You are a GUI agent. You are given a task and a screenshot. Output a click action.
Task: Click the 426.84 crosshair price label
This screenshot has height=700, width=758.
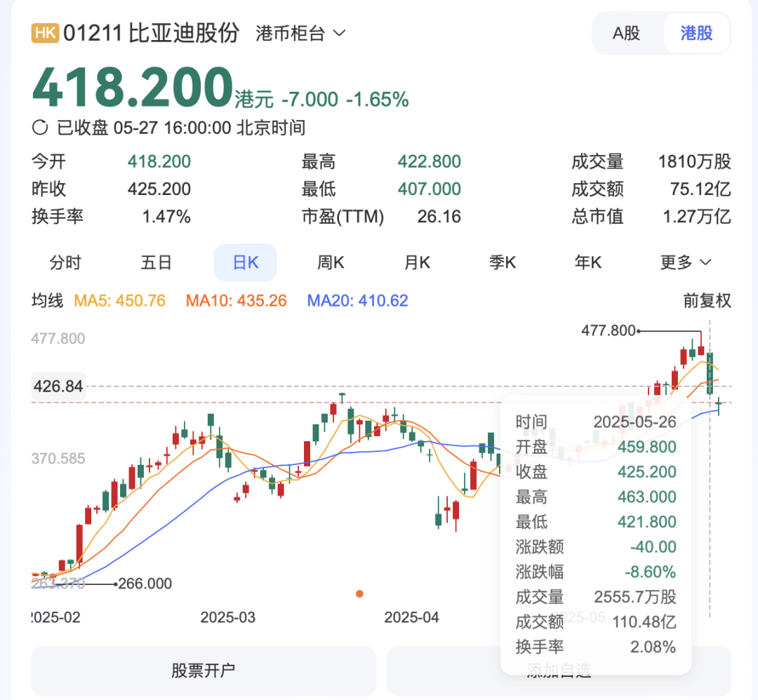[x=58, y=386]
